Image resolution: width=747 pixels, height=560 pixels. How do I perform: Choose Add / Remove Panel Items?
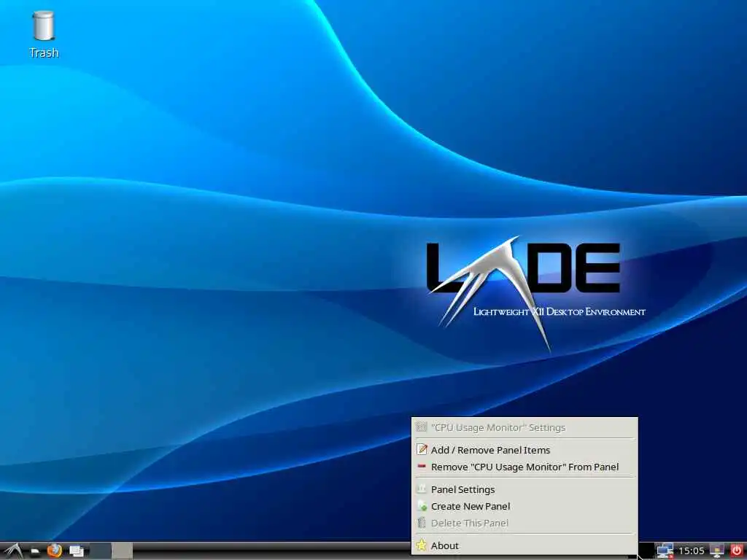524,450
